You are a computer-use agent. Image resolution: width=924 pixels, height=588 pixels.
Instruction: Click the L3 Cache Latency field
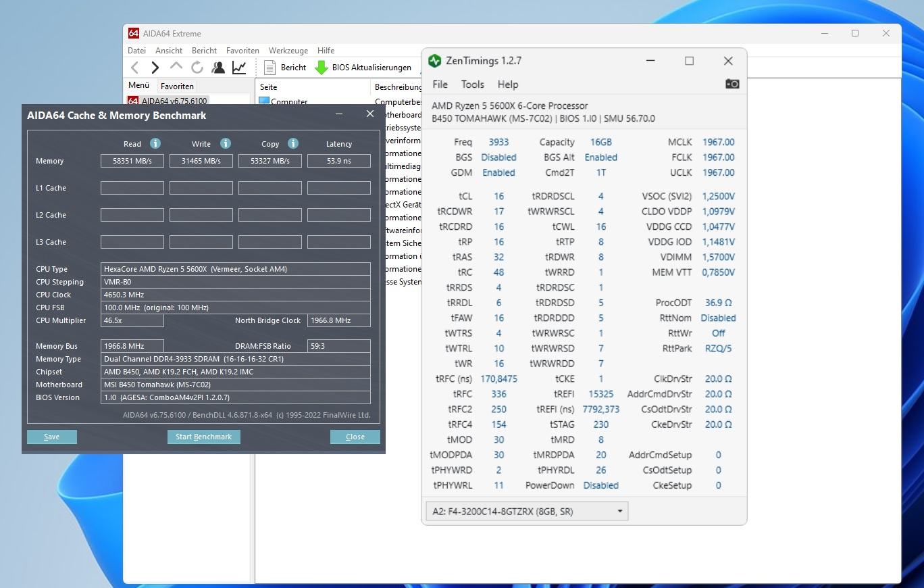[339, 242]
